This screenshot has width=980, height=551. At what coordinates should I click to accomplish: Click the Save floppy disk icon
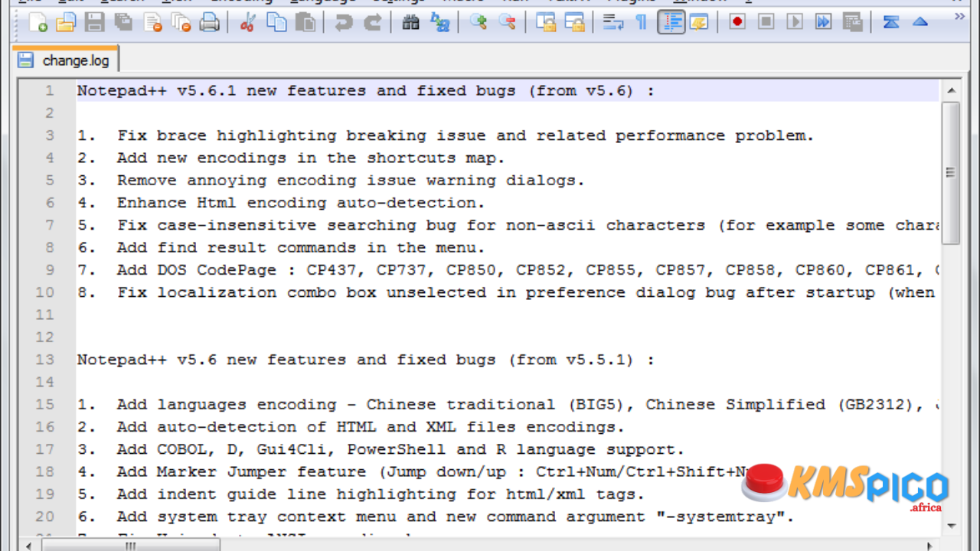[95, 22]
